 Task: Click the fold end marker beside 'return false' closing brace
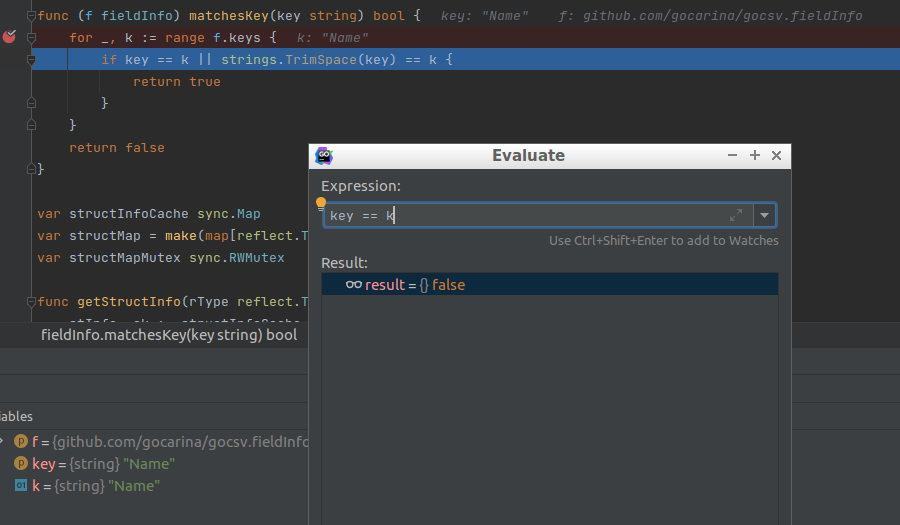click(x=32, y=169)
